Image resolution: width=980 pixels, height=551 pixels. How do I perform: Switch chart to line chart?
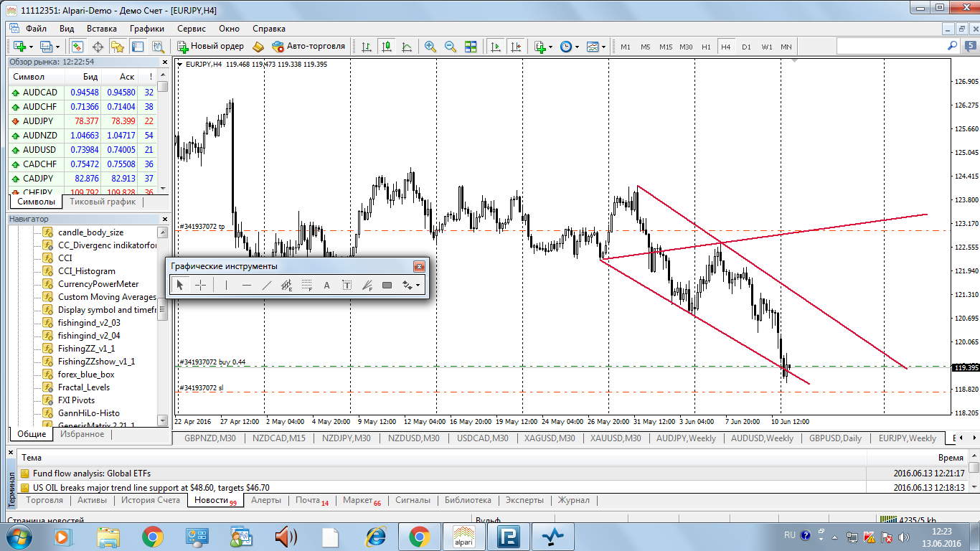point(407,47)
